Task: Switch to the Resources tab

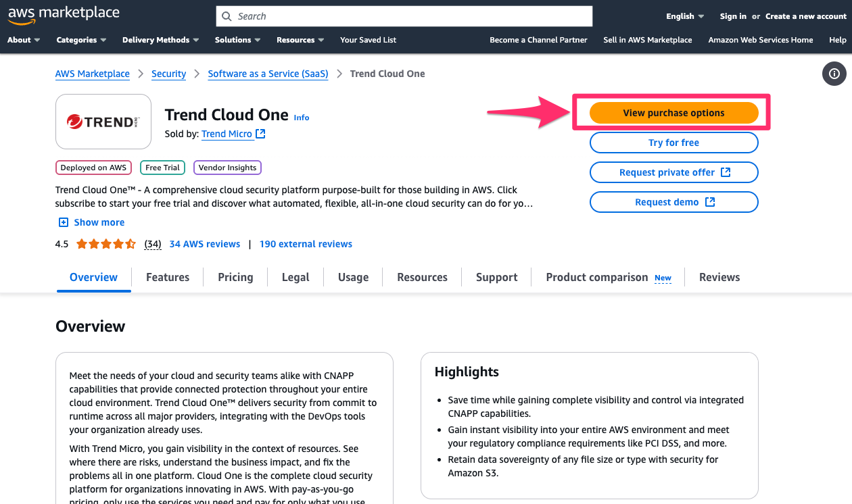Action: click(422, 277)
